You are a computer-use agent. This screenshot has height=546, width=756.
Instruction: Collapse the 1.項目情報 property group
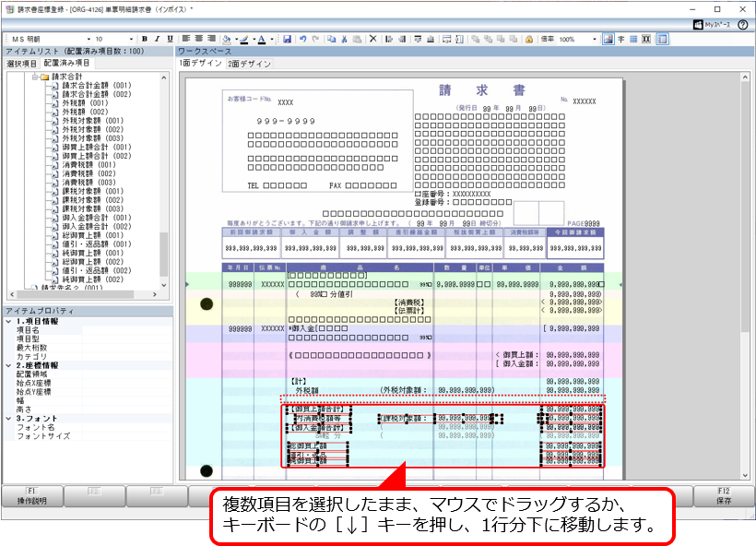(x=8, y=321)
